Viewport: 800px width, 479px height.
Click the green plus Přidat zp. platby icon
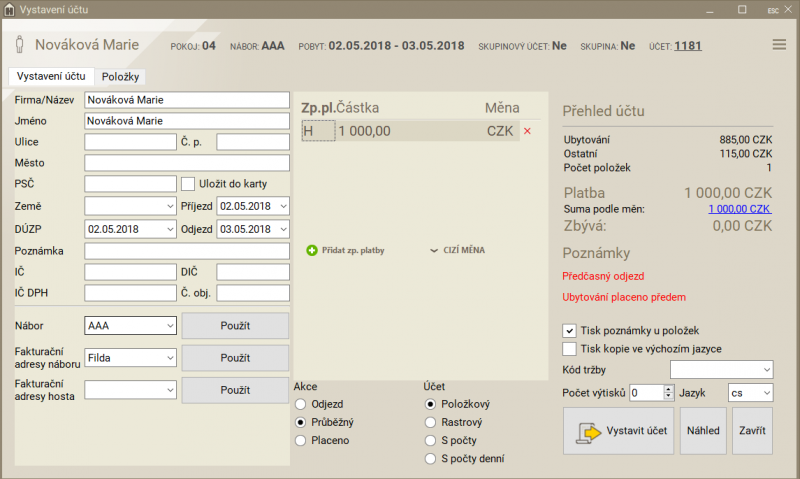coord(312,250)
